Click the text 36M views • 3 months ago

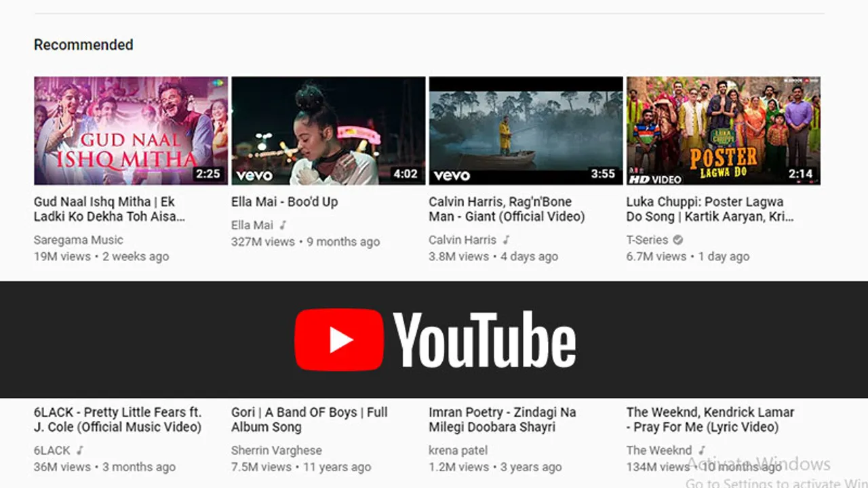click(x=105, y=466)
